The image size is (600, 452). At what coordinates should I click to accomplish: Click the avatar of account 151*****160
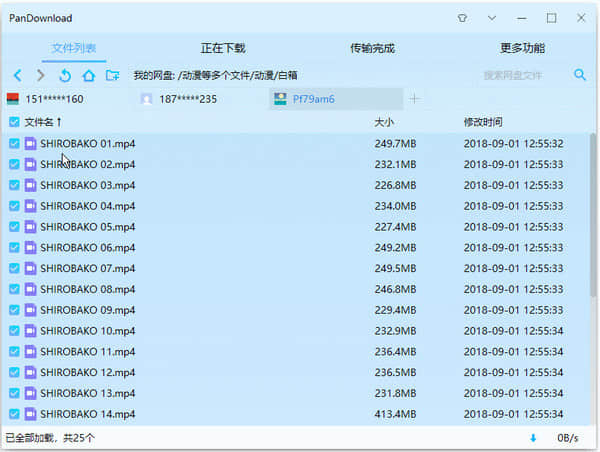[x=13, y=99]
